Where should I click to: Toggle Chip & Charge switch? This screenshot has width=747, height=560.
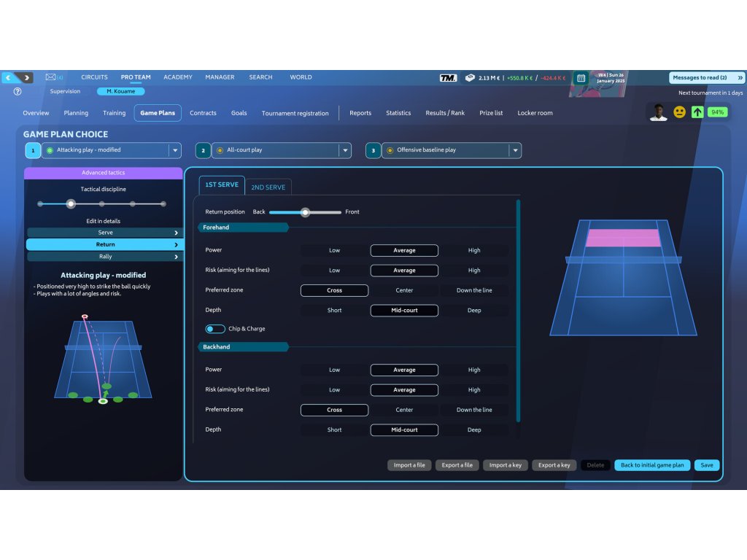click(x=215, y=329)
